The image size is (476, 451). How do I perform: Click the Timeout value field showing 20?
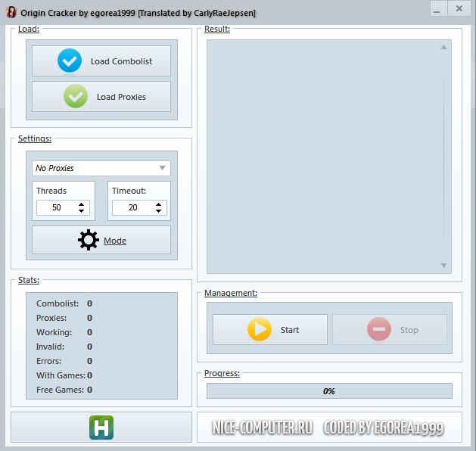132,207
